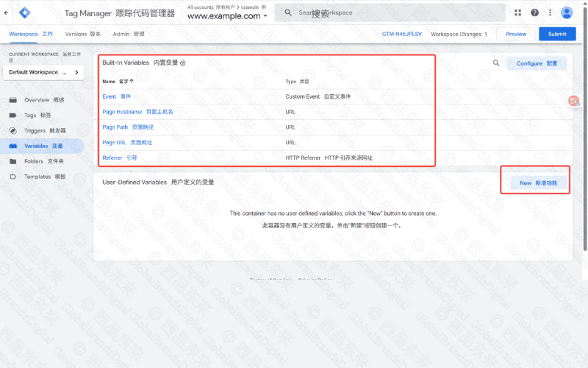
Task: Open Triggers in the sidebar
Action: click(x=45, y=131)
